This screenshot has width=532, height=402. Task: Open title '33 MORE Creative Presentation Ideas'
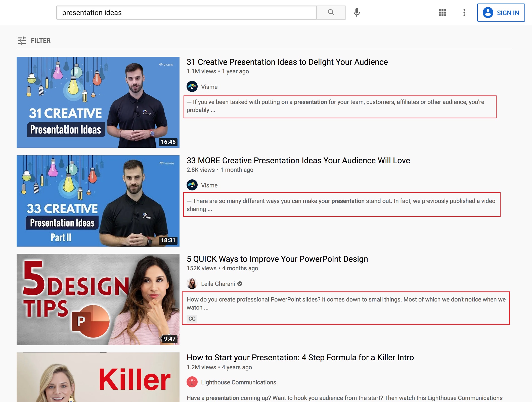[298, 160]
